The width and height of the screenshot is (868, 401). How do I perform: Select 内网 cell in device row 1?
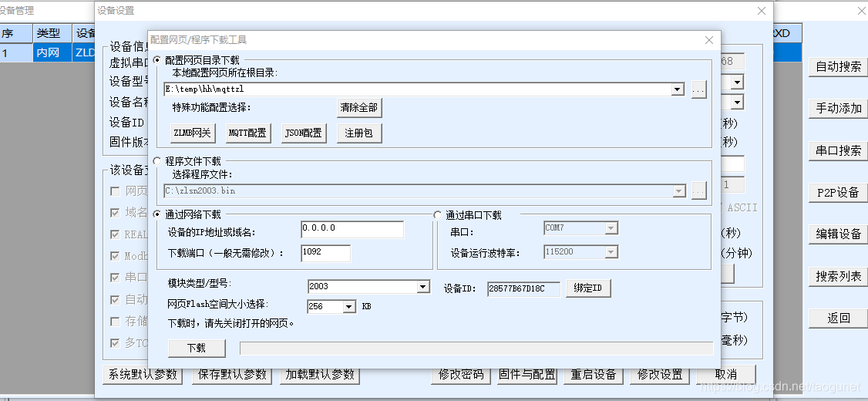click(x=52, y=52)
